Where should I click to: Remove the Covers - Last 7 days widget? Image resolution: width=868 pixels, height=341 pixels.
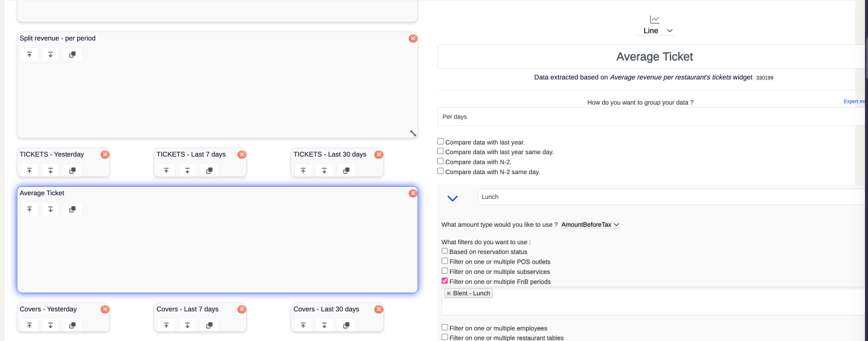(242, 309)
